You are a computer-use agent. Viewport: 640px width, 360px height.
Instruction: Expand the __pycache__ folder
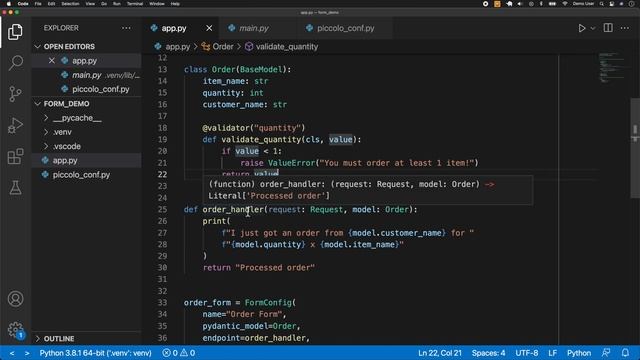(77, 118)
